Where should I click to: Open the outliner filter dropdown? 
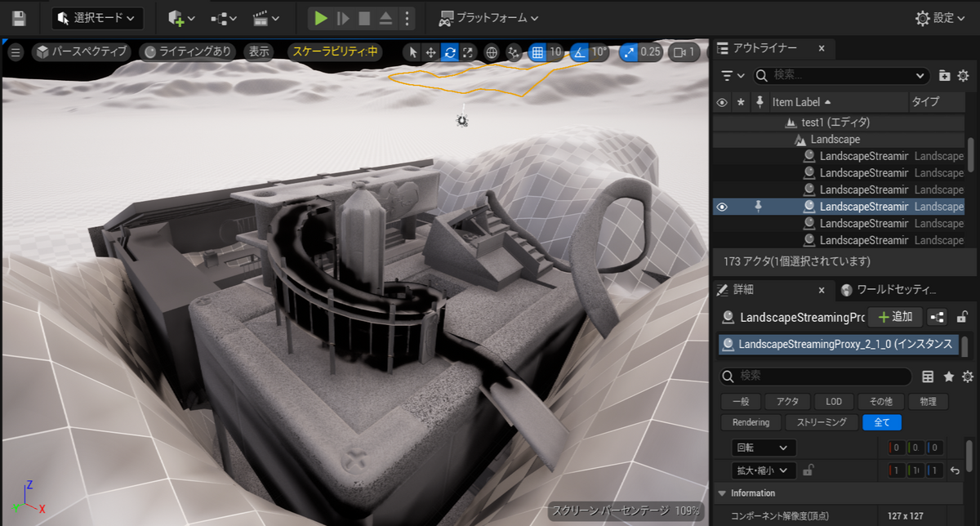[733, 75]
